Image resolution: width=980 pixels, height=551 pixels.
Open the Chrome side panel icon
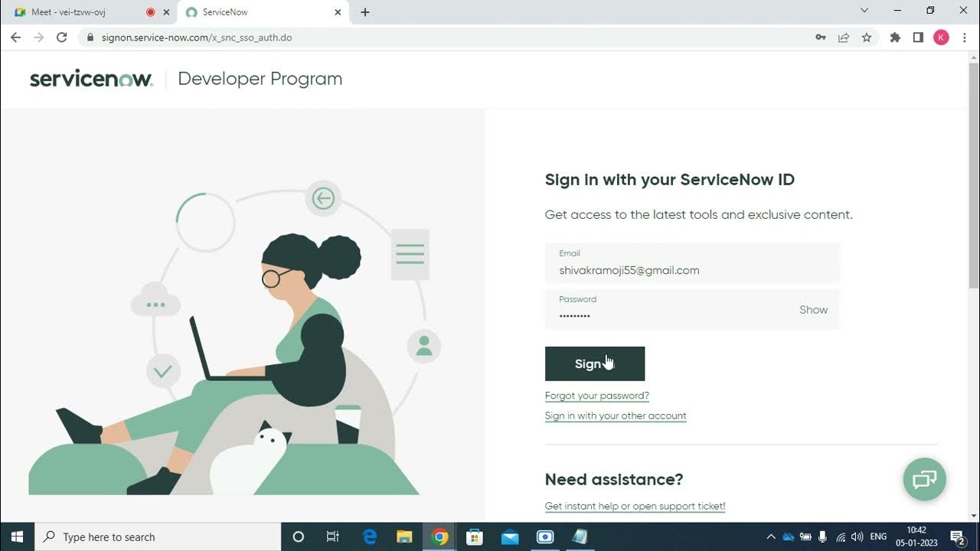coord(918,37)
